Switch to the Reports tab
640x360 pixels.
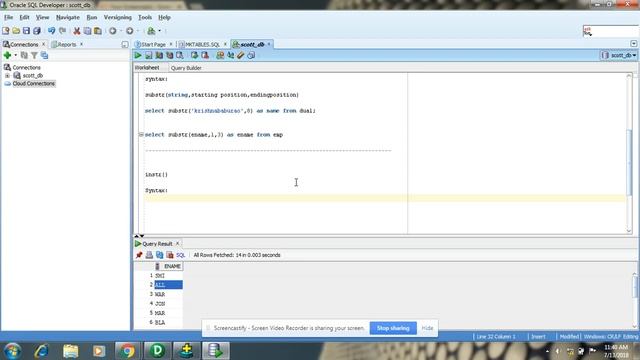(67, 44)
